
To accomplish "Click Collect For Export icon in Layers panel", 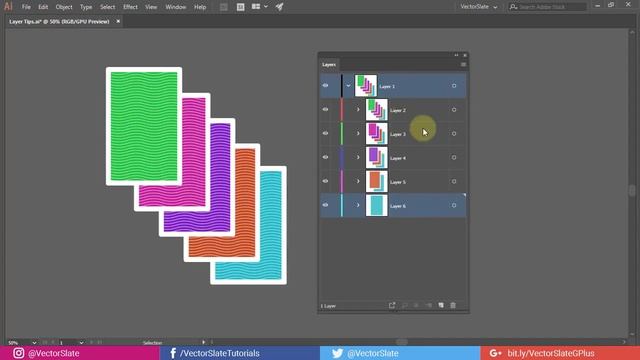I will click(x=392, y=305).
